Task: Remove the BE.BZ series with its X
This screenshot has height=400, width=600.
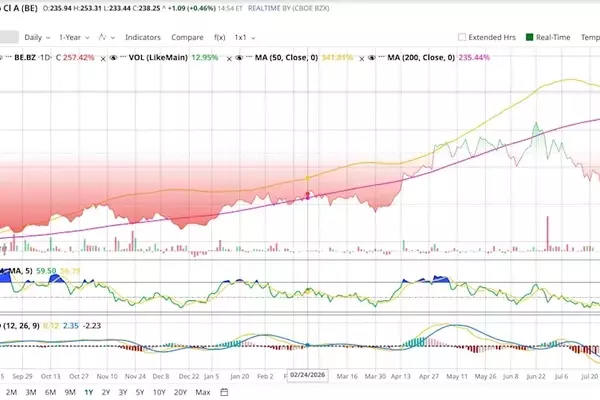Action: pos(103,59)
